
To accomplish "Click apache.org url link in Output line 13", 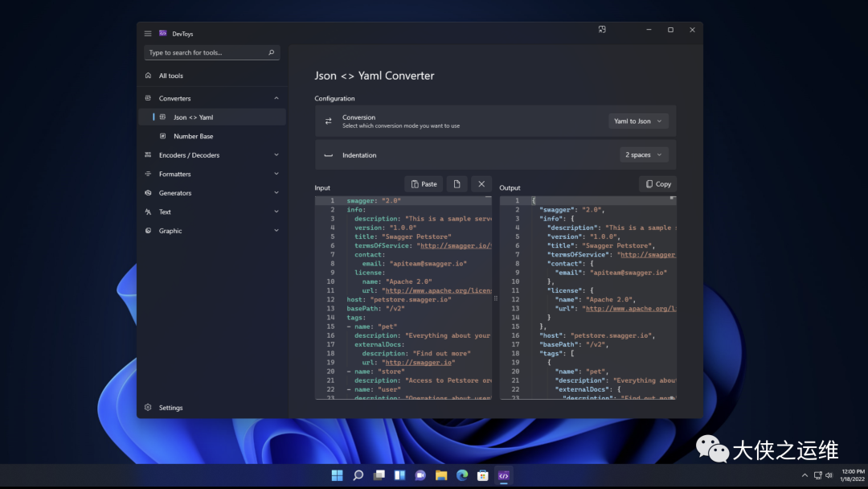I will 631,309.
